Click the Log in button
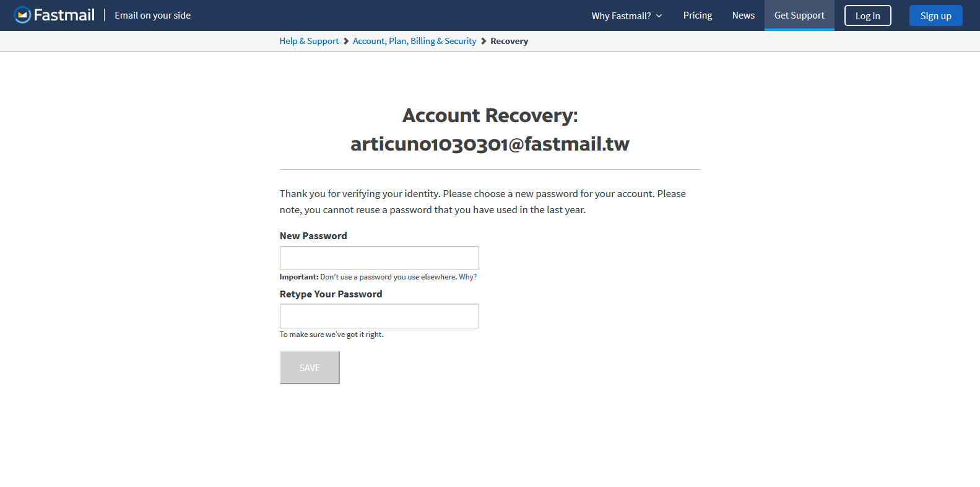 (867, 15)
